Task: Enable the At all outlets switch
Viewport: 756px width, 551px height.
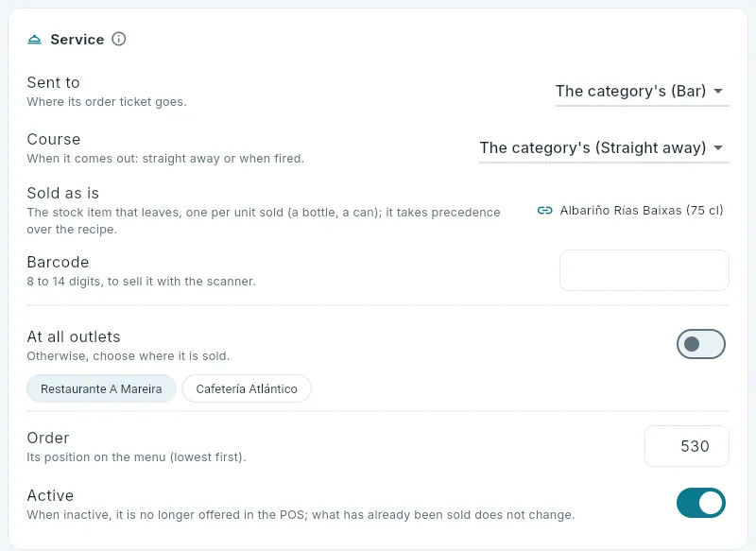Action: 700,344
